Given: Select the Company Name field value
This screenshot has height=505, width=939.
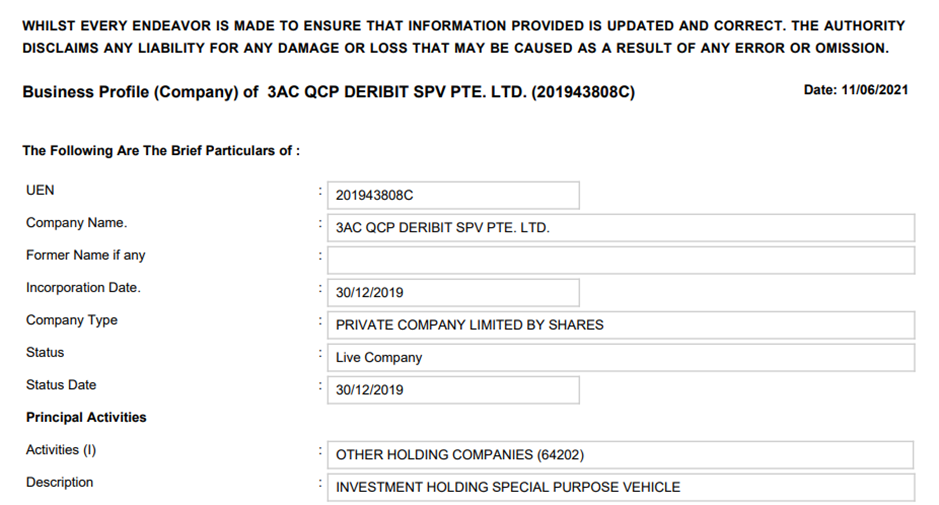Looking at the screenshot, I should pyautogui.click(x=620, y=228).
